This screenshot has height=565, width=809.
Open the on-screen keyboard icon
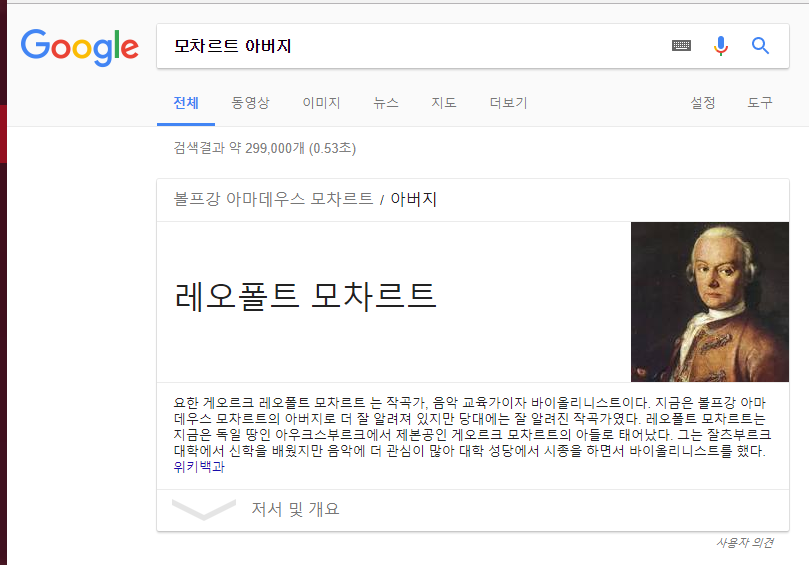pyautogui.click(x=681, y=45)
